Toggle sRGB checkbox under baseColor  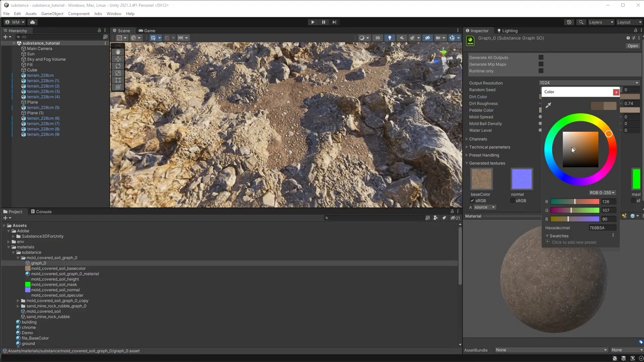(x=472, y=201)
